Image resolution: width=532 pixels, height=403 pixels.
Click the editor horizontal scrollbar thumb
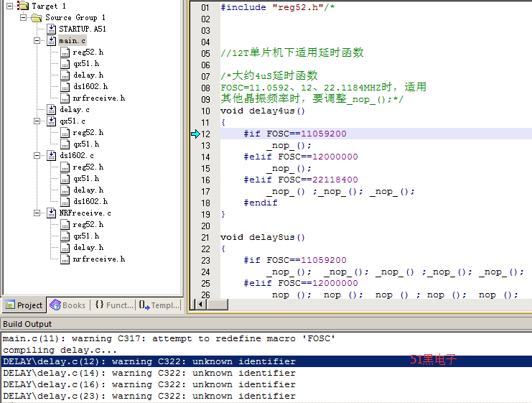click(x=217, y=305)
